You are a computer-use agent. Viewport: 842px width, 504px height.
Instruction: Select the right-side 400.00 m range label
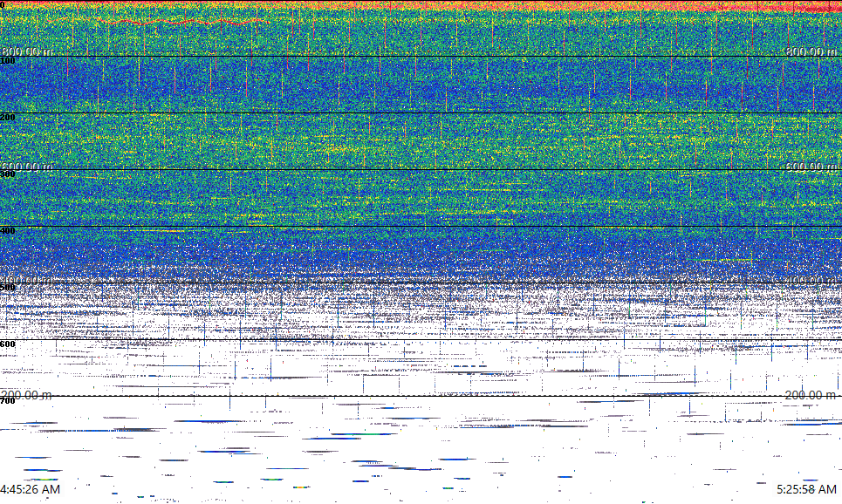click(x=811, y=281)
